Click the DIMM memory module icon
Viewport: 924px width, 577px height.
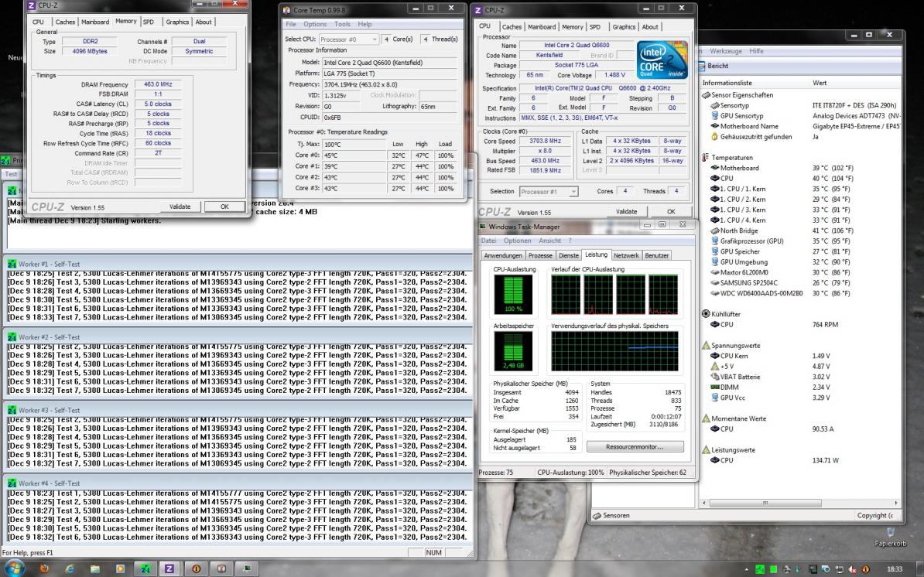point(715,387)
